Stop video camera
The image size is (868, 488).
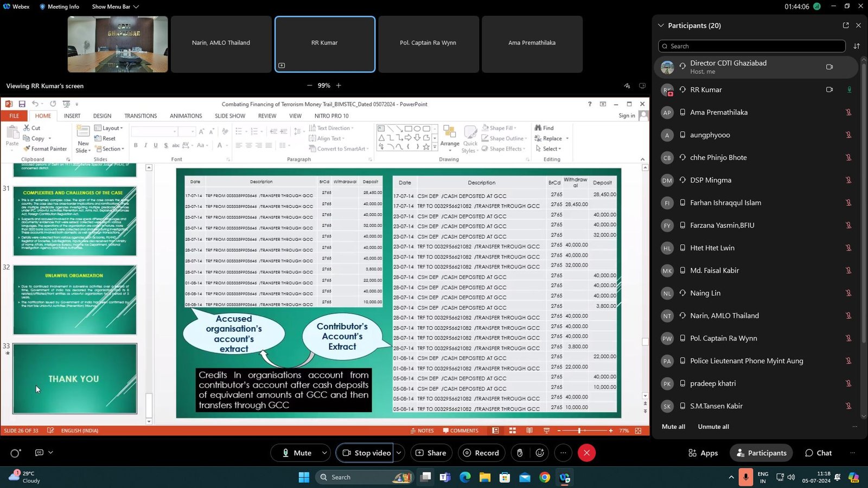366,453
